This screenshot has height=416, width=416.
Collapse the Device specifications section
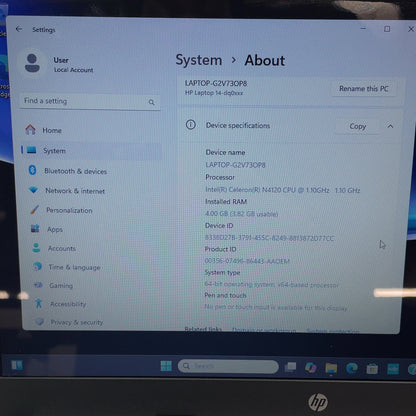(x=390, y=126)
